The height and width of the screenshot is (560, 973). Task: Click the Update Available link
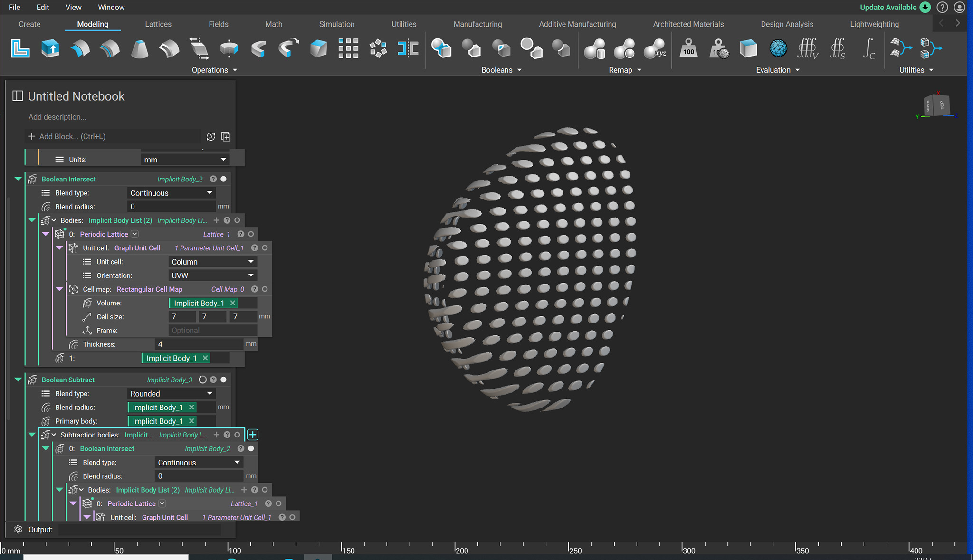[x=887, y=7]
